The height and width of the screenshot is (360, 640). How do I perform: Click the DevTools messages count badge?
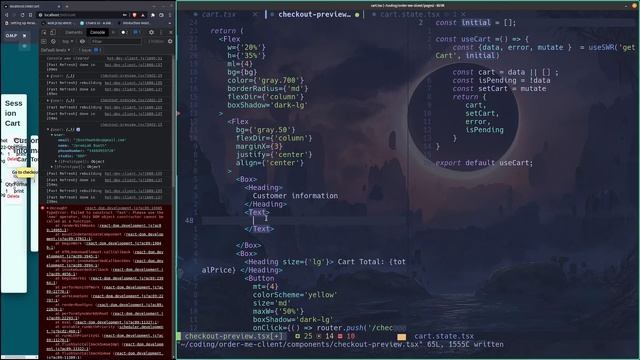click(x=136, y=32)
